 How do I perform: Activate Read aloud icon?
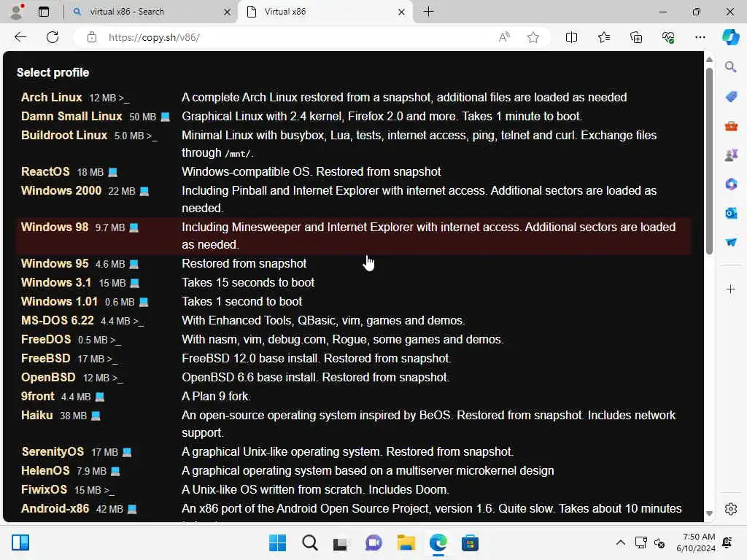point(504,37)
